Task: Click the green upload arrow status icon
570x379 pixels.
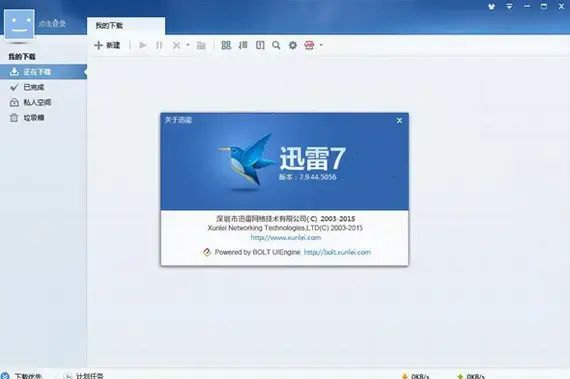Action: tap(460, 376)
